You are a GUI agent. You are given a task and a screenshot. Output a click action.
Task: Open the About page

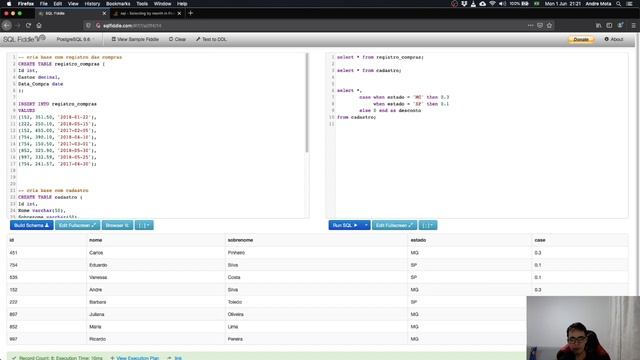(x=613, y=40)
